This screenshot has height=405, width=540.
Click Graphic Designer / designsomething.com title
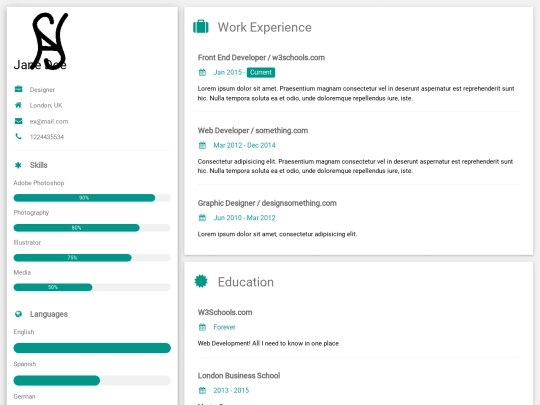(x=267, y=203)
